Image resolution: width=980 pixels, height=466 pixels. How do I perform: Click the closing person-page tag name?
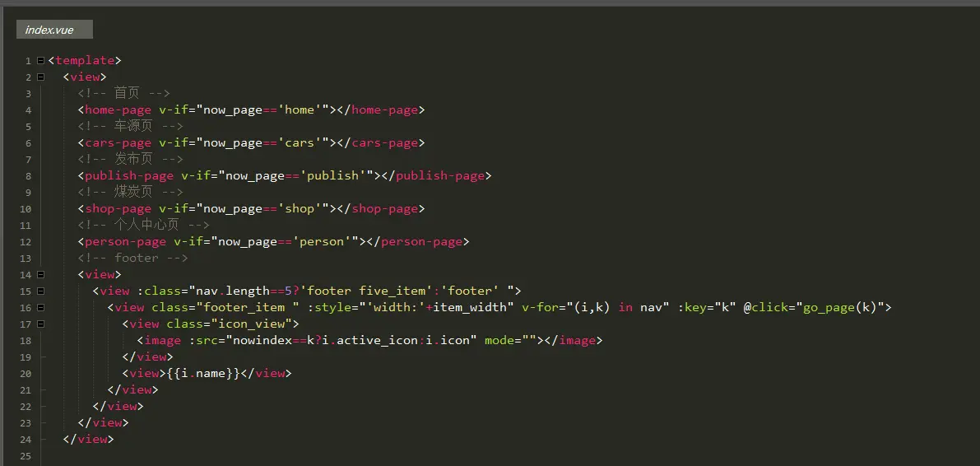(421, 242)
